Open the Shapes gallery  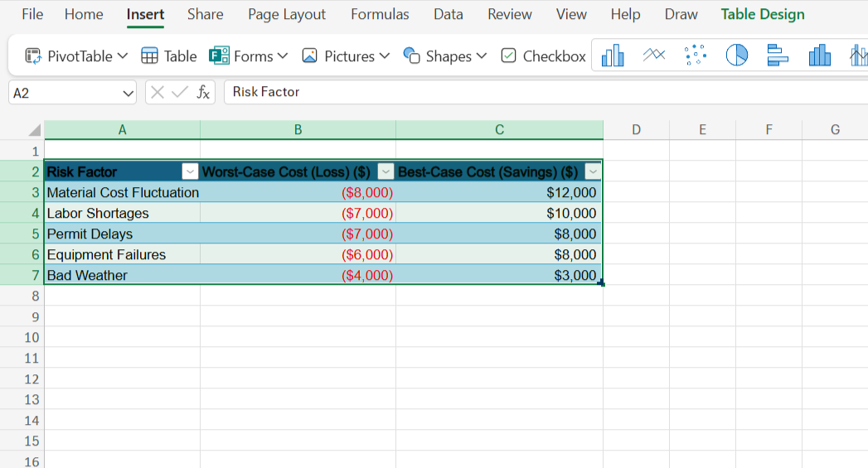click(x=437, y=56)
